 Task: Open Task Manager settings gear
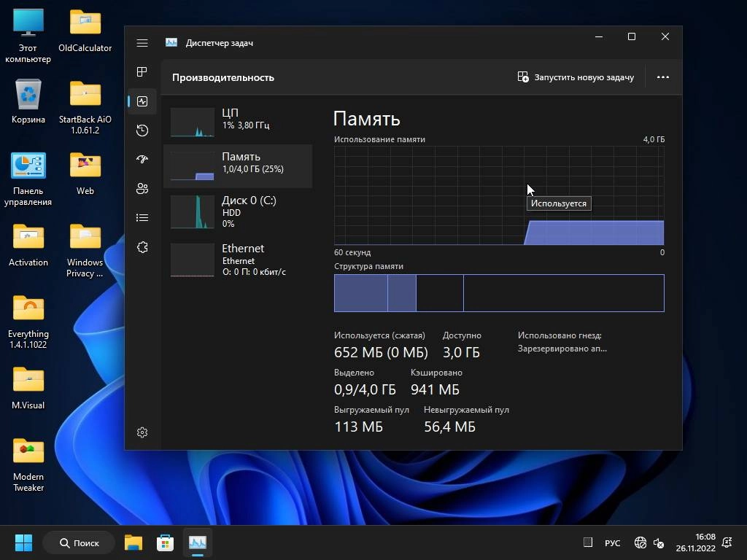142,432
